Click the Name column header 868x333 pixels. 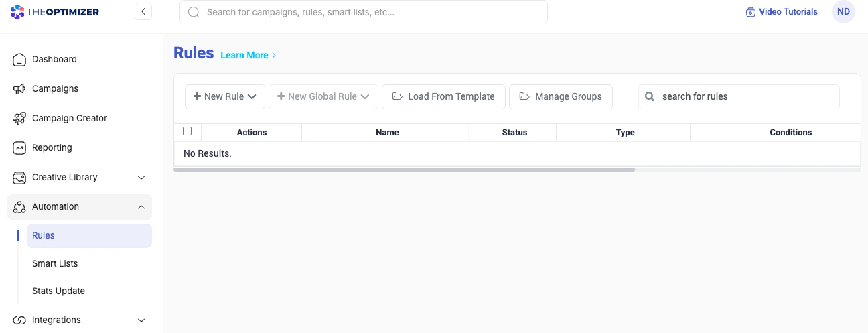click(x=387, y=133)
